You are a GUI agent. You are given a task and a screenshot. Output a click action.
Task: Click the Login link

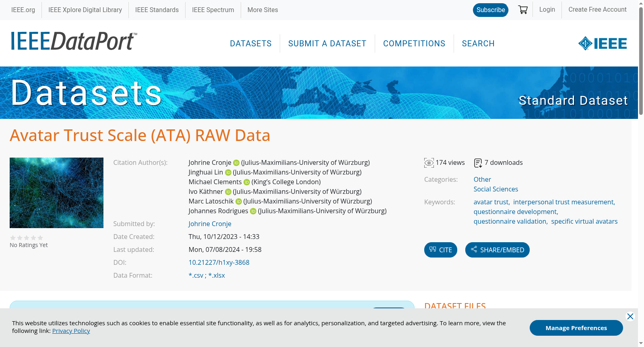coord(547,9)
